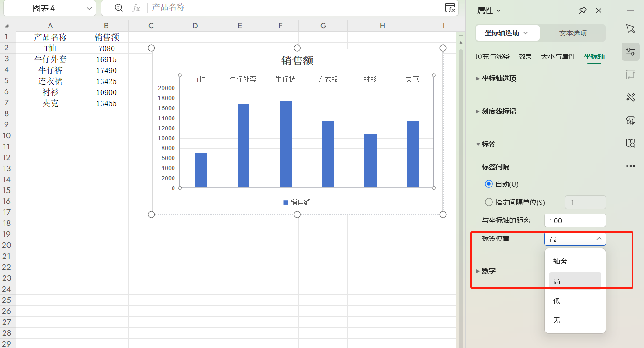Click the more options ellipsis icon in sidebar
Image resolution: width=644 pixels, height=348 pixels.
(630, 166)
